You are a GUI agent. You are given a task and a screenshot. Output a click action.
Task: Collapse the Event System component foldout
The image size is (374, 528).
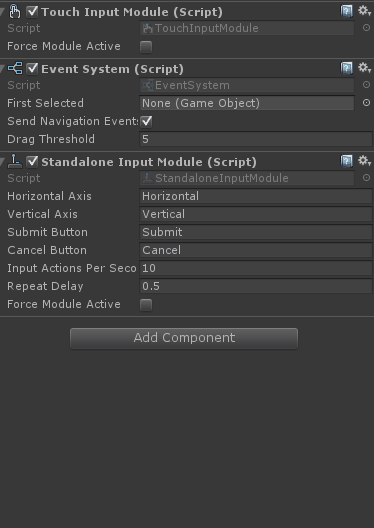coord(2,69)
